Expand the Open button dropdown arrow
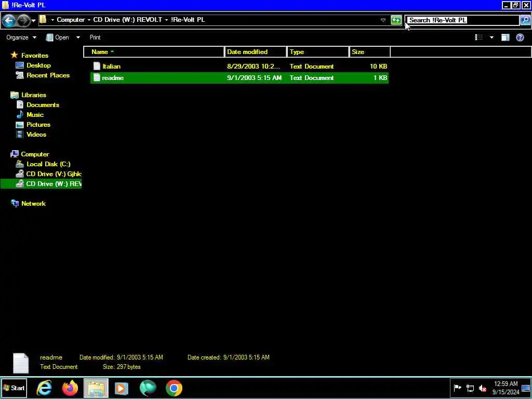Image resolution: width=532 pixels, height=399 pixels. click(78, 37)
